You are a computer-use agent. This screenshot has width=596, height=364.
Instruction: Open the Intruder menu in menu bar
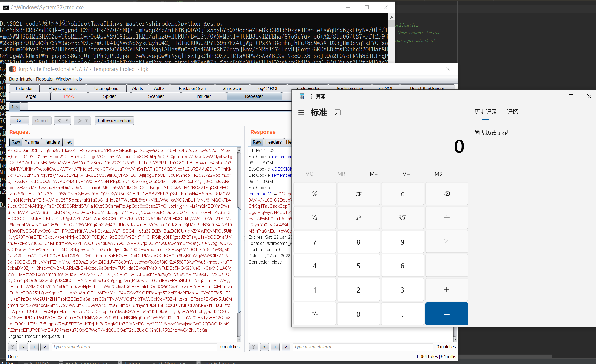click(27, 79)
